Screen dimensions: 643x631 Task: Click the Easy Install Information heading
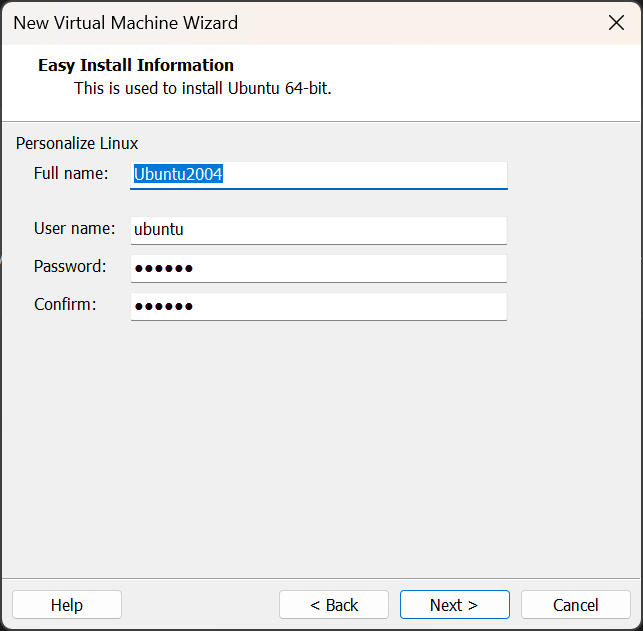136,65
